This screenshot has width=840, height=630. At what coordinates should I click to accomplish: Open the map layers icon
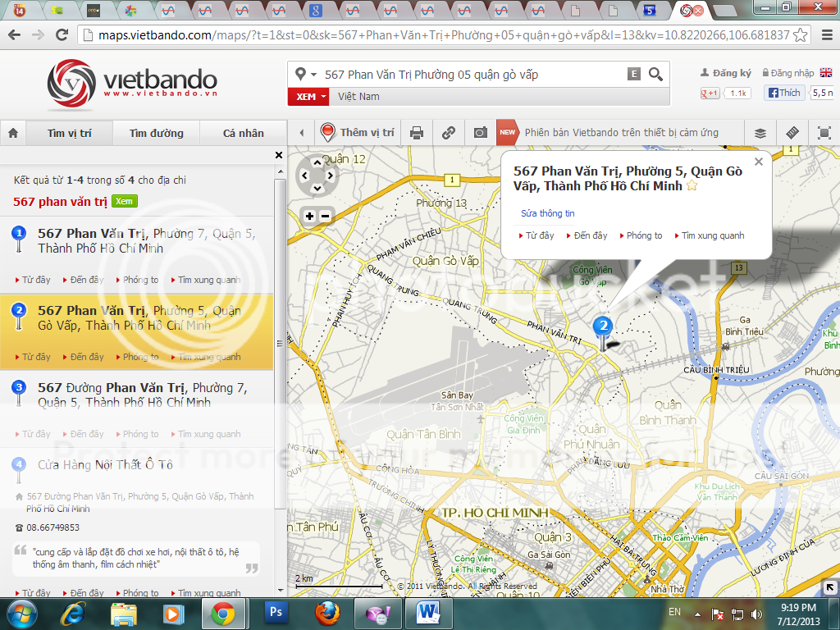(x=760, y=133)
